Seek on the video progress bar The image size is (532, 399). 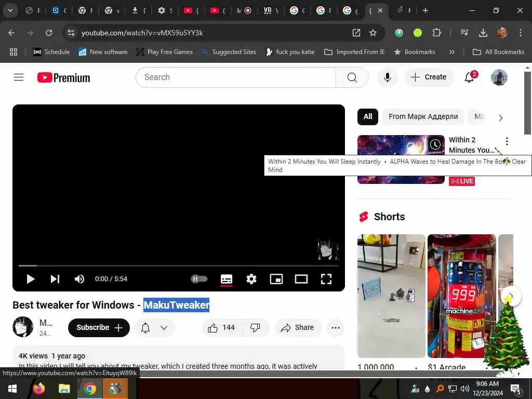click(179, 265)
